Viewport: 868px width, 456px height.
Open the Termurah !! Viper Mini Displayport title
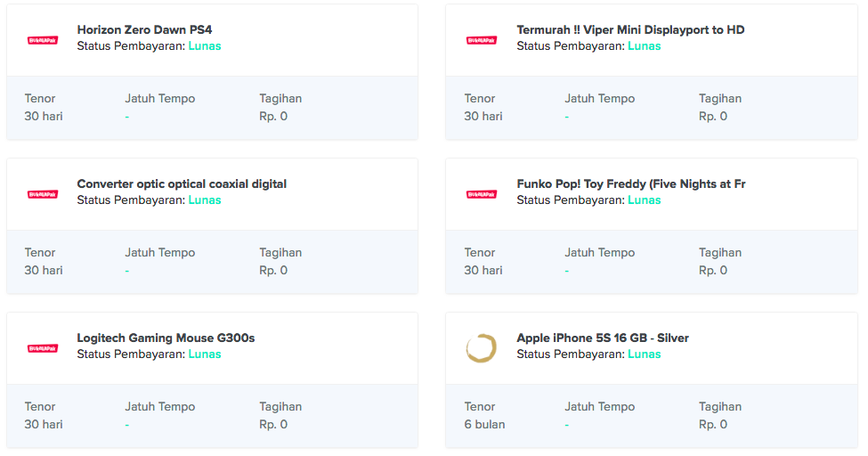click(630, 30)
